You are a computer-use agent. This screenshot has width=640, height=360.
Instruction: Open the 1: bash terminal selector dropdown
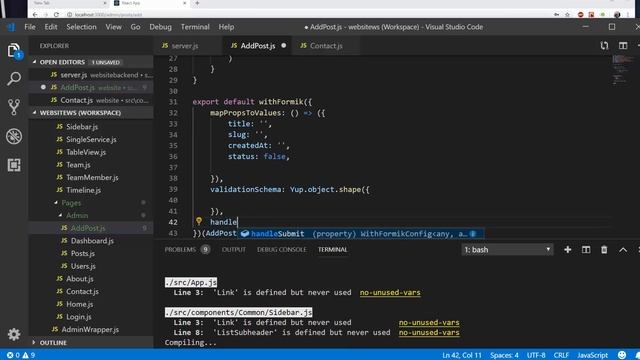click(x=507, y=249)
